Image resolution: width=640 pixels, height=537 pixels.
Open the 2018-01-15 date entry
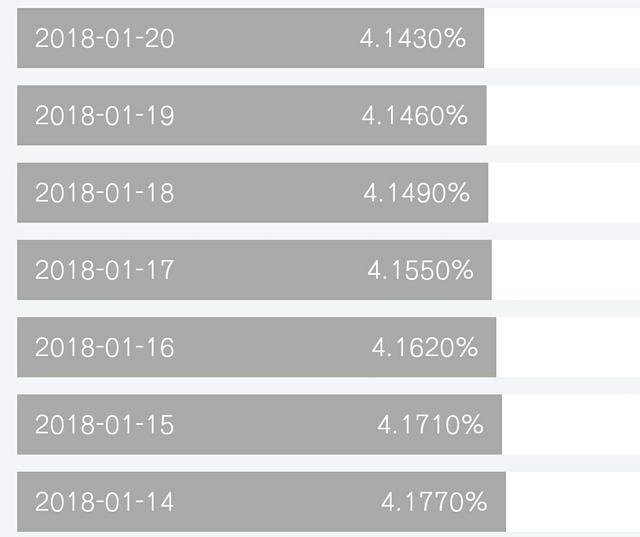104,425
